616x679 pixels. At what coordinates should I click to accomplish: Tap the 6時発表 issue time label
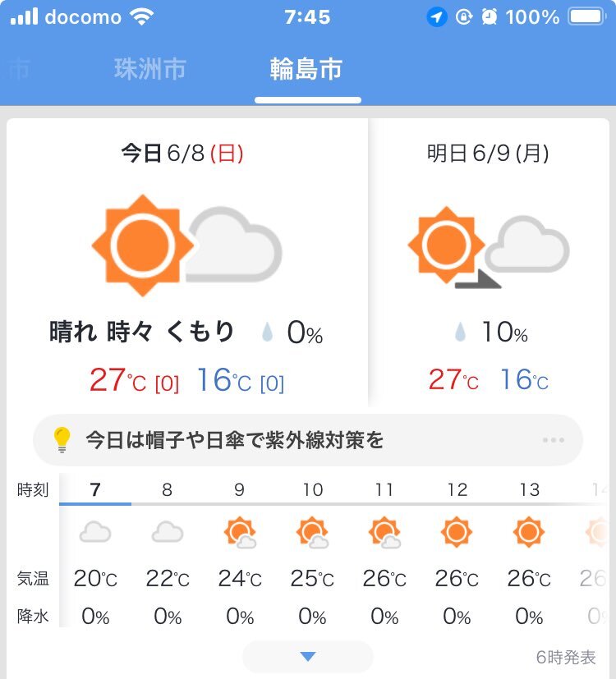pyautogui.click(x=566, y=657)
